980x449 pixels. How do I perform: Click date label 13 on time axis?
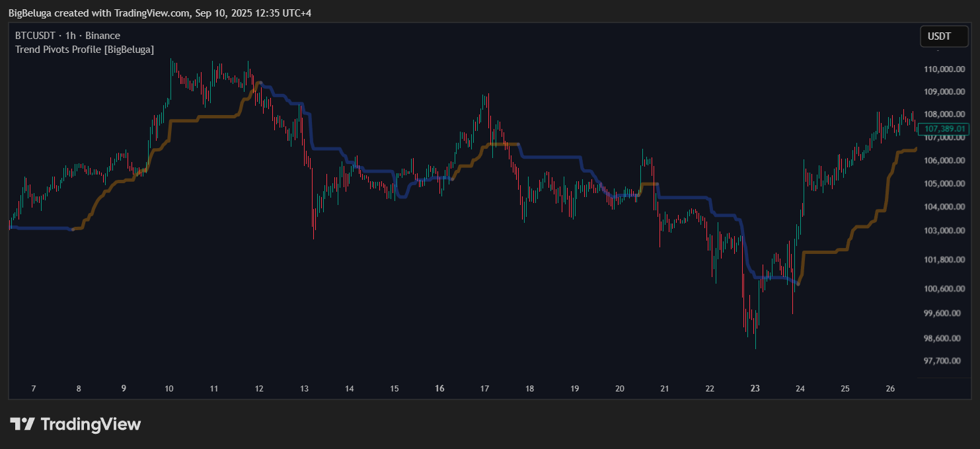click(304, 389)
